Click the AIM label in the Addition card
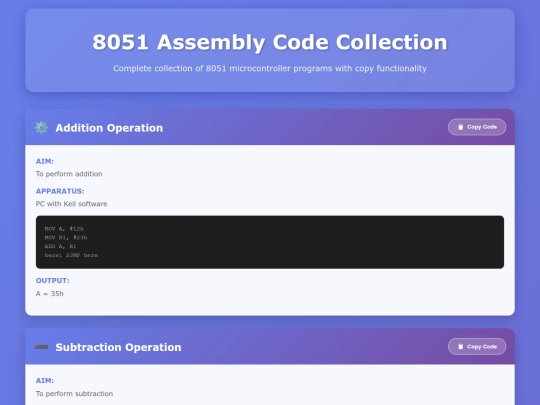The height and width of the screenshot is (405, 540). point(45,161)
